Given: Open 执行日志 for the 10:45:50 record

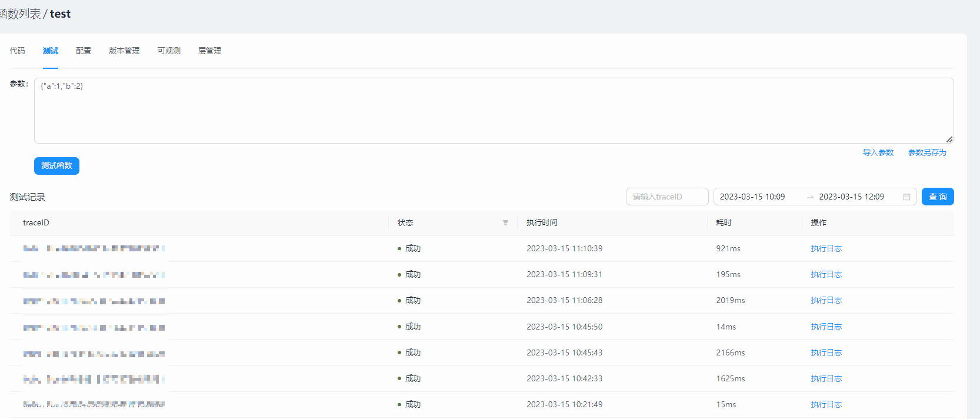Looking at the screenshot, I should coord(826,327).
